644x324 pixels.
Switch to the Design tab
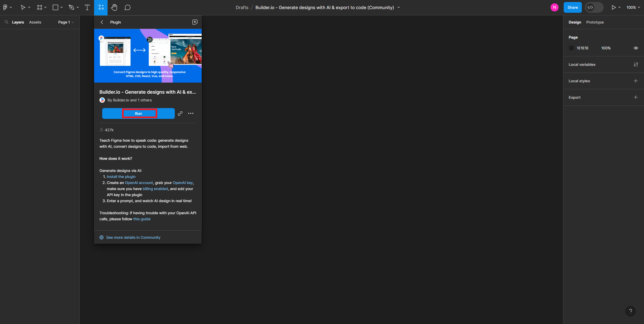575,22
